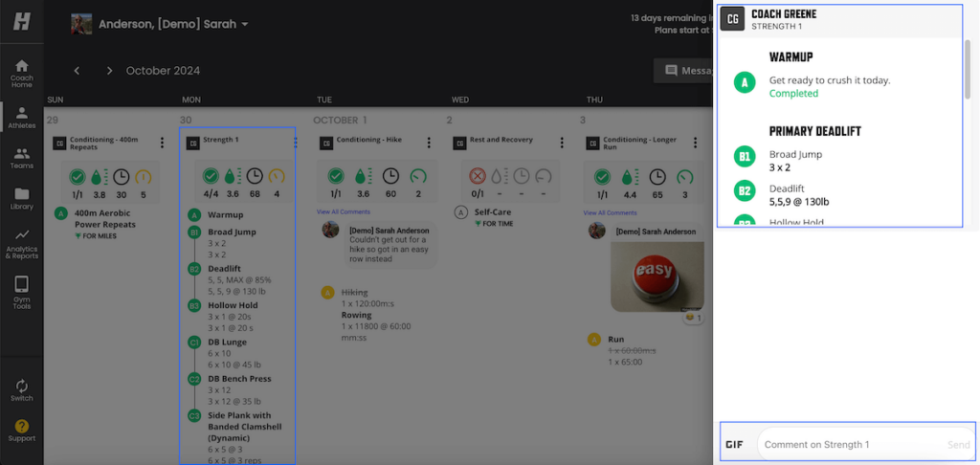Click View All Comments under Conditioning - Hike
Screen dimensions: 980x465
(x=342, y=212)
